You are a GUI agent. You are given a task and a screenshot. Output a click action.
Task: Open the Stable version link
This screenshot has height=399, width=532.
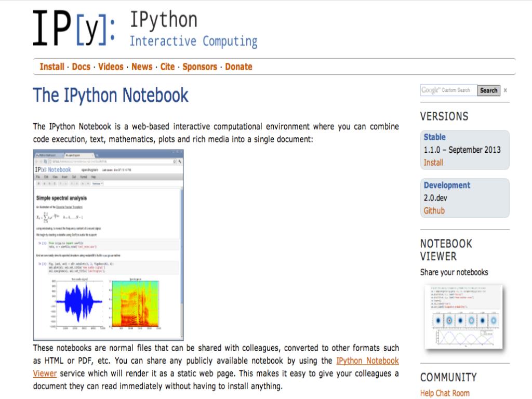point(435,137)
